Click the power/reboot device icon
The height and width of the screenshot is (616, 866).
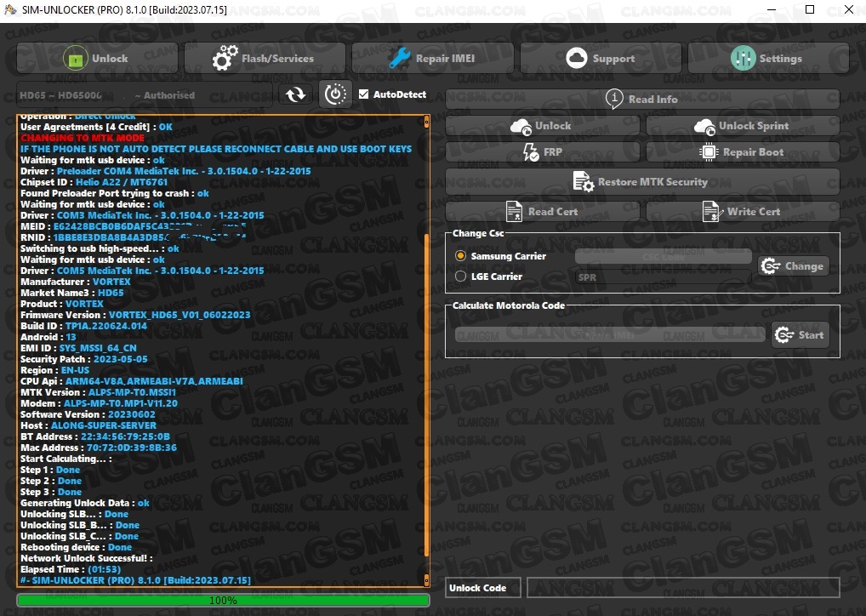click(335, 94)
